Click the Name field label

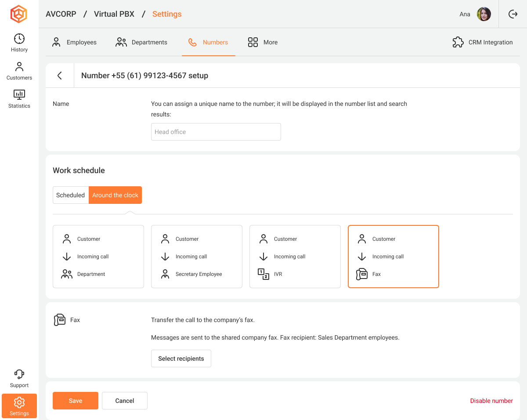61,104
